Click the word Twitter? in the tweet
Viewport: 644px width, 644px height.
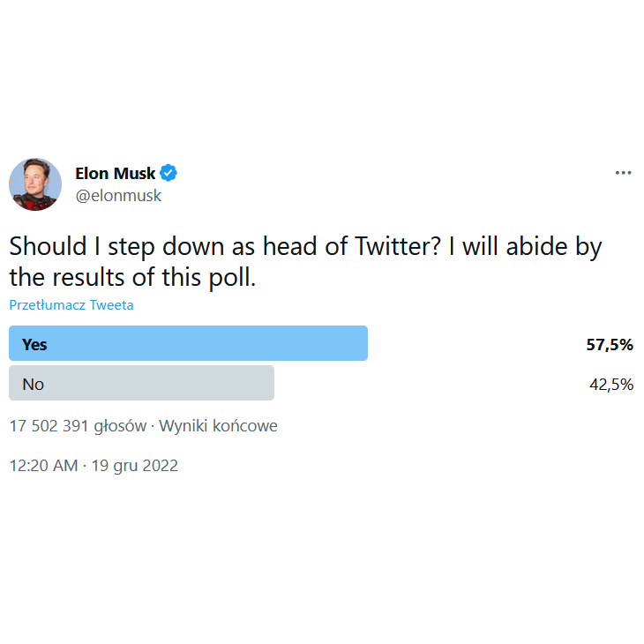(x=398, y=246)
